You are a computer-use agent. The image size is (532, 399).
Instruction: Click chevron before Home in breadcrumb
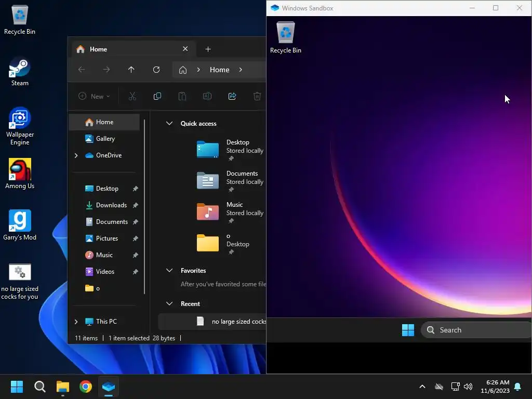pyautogui.click(x=198, y=70)
